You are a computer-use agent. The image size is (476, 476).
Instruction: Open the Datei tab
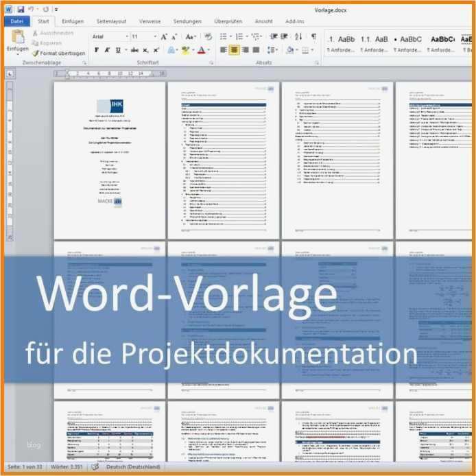point(17,21)
